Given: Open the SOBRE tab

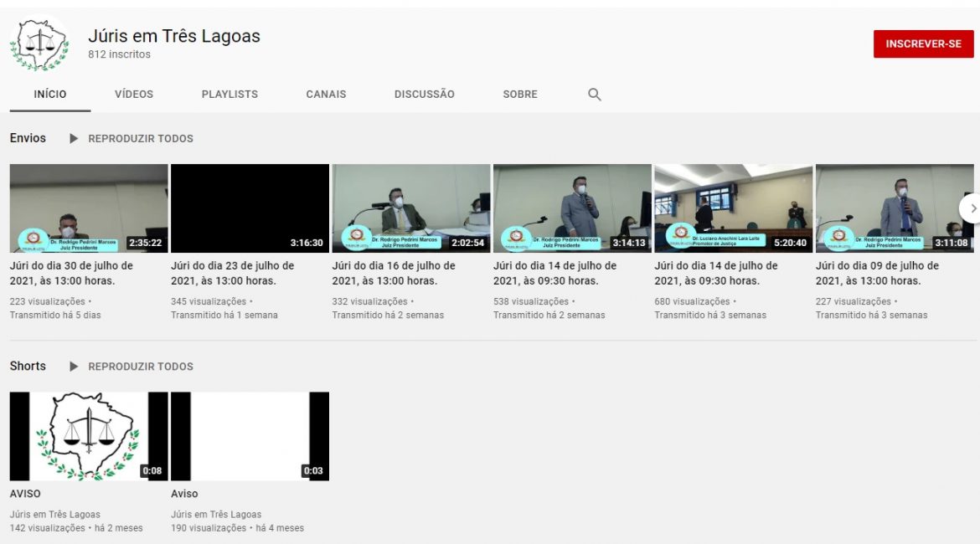Looking at the screenshot, I should 520,95.
